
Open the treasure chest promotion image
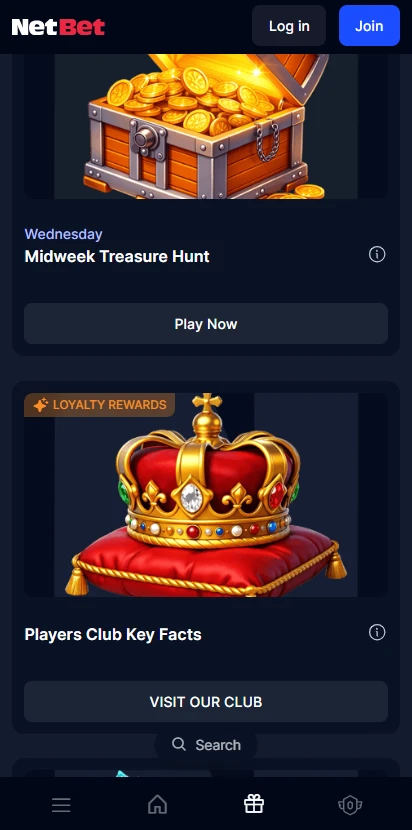[x=206, y=126]
